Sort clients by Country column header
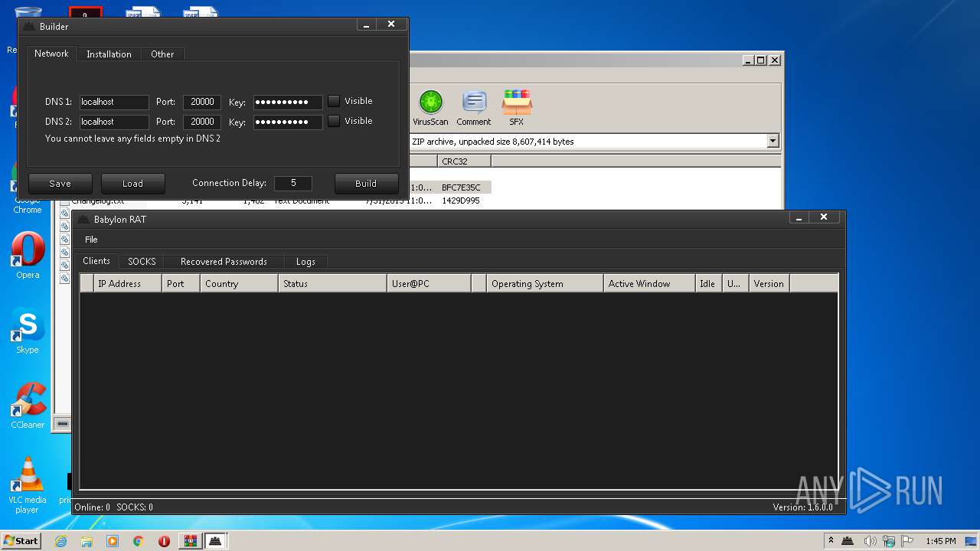The height and width of the screenshot is (551, 980). 239,283
